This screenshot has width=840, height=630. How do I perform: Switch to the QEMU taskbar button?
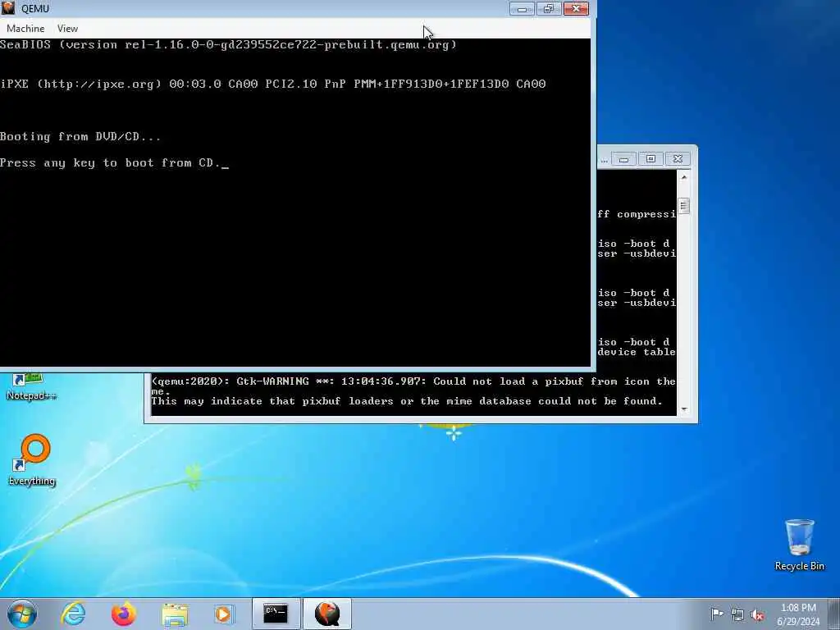(327, 614)
